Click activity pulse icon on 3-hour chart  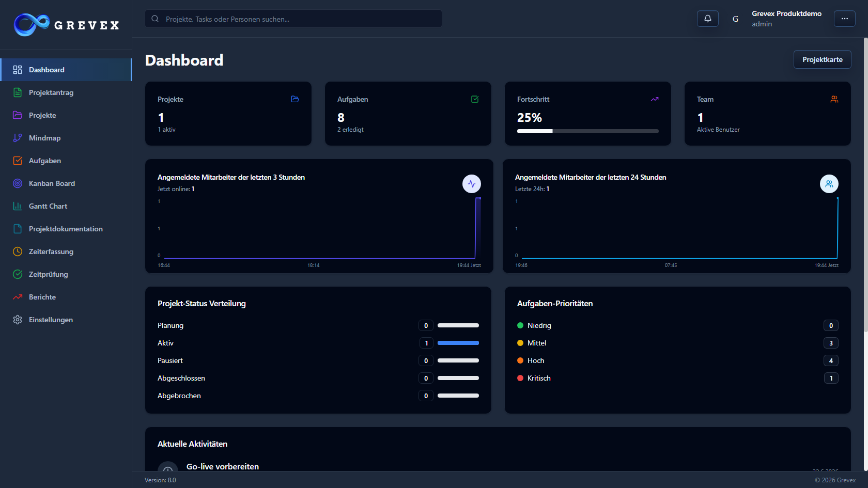(x=472, y=184)
